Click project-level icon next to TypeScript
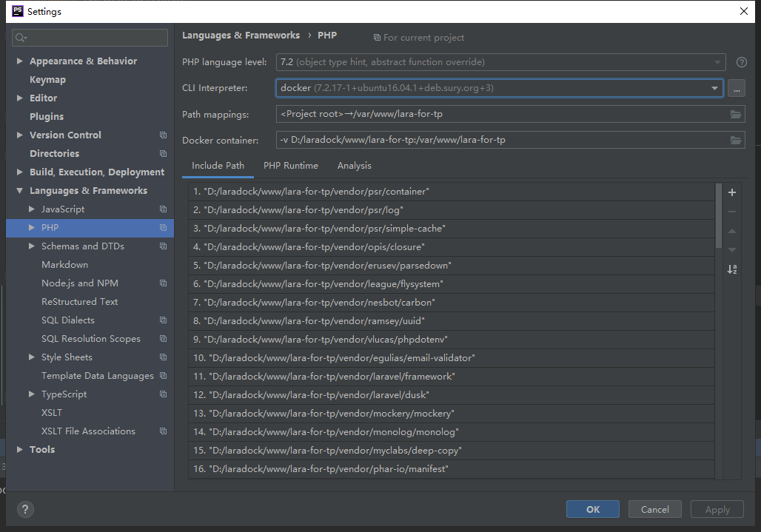The height and width of the screenshot is (532, 761). pos(163,394)
